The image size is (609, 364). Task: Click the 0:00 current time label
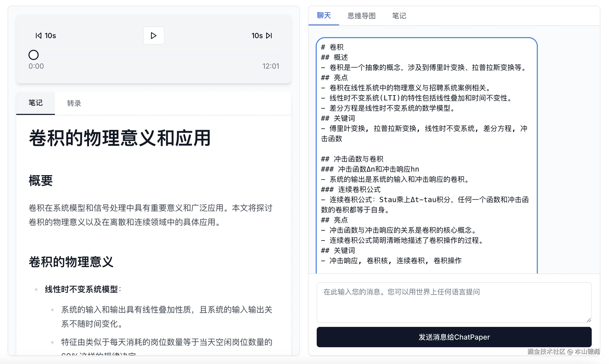(x=36, y=66)
